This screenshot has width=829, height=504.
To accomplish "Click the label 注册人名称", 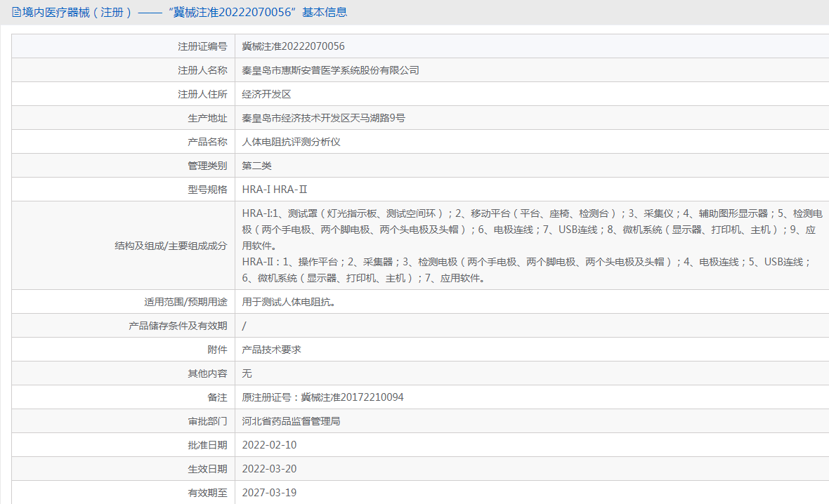I will point(202,70).
